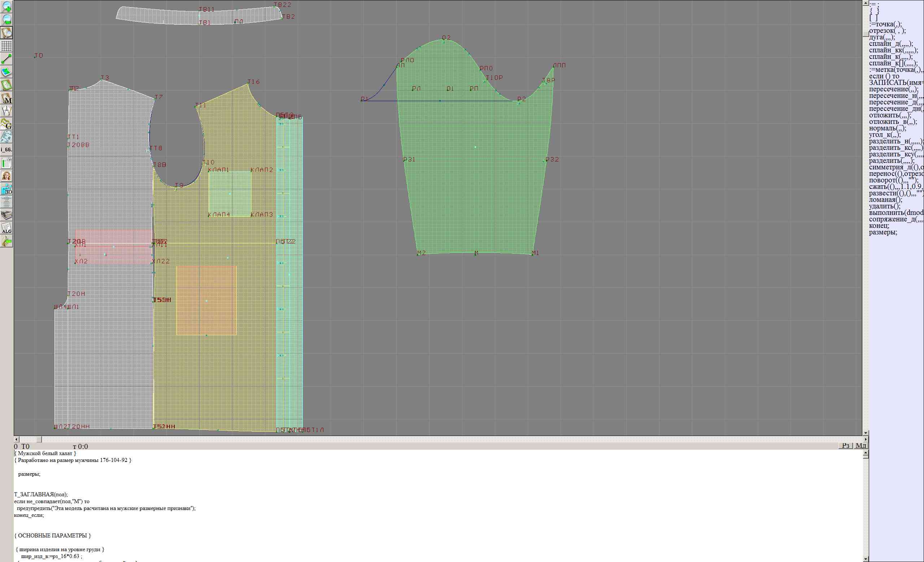Screen dimensions: 924x562
Task: Open the 3D mannequin view icon
Action: 6,189
